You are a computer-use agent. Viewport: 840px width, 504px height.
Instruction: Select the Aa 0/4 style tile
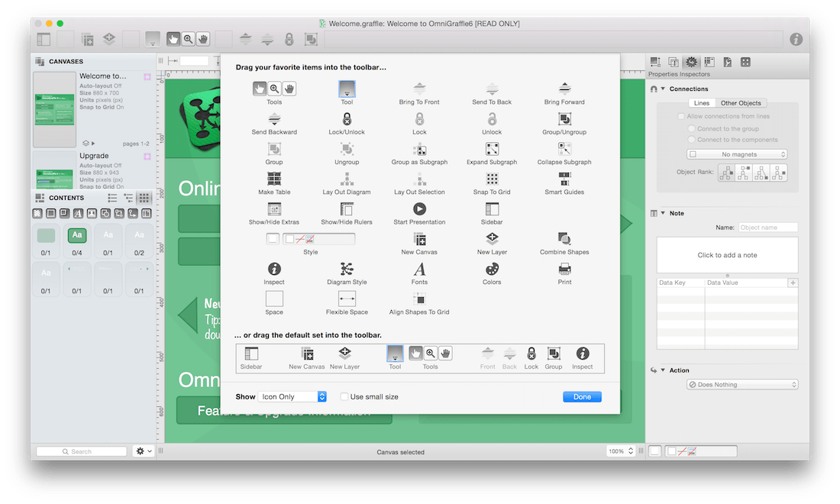[x=77, y=241]
